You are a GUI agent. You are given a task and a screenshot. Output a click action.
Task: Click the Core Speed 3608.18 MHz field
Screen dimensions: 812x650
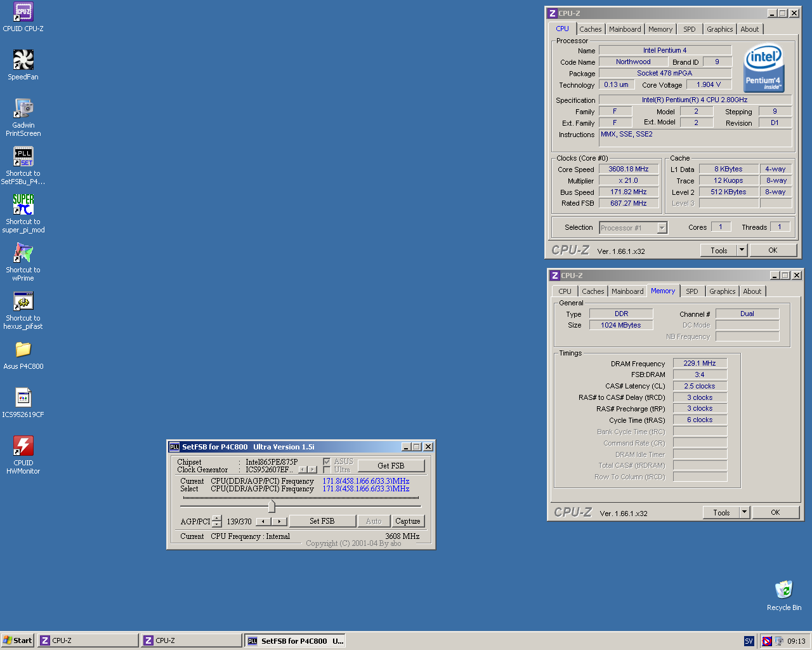tap(629, 169)
